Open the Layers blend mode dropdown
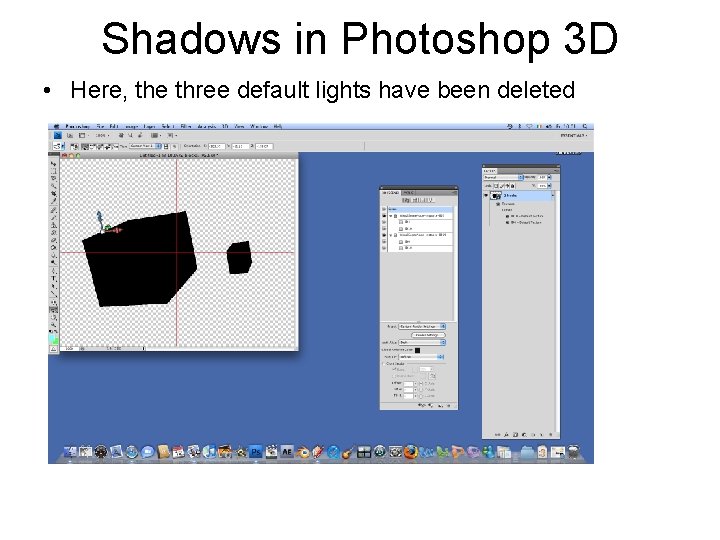 [503, 177]
